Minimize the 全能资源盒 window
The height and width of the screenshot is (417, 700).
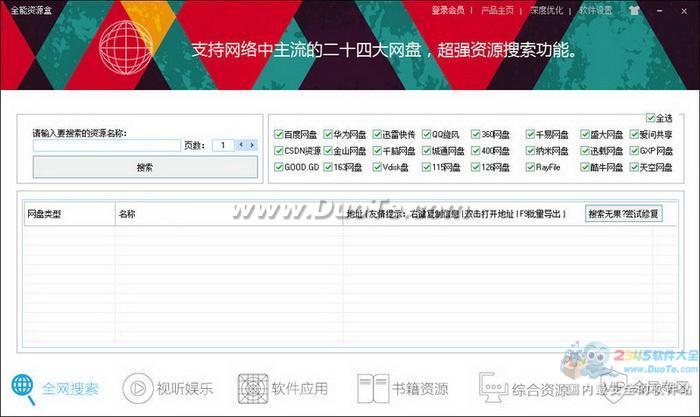[660, 10]
